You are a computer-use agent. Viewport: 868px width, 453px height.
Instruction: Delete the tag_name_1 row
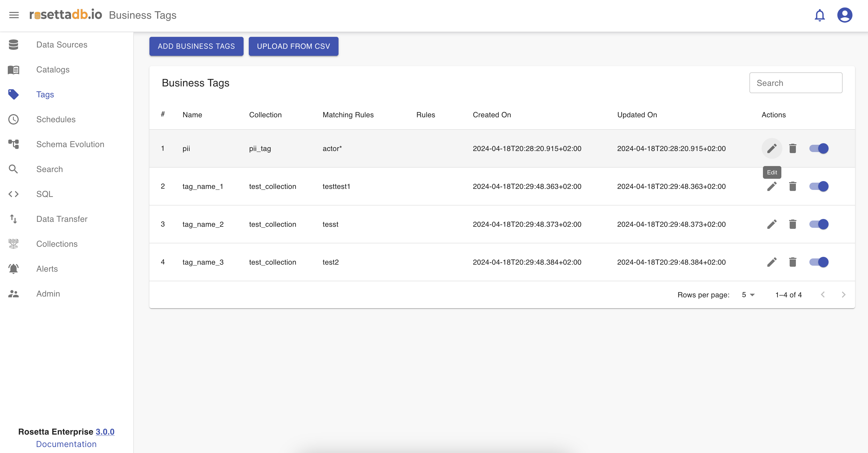click(x=793, y=186)
